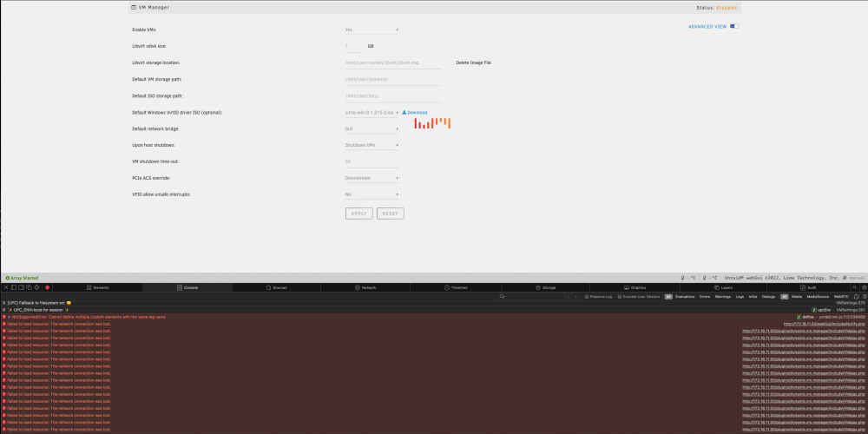Open the PCIe ACS override dropdown
Screen dimensions: 868x434
tap(372, 178)
